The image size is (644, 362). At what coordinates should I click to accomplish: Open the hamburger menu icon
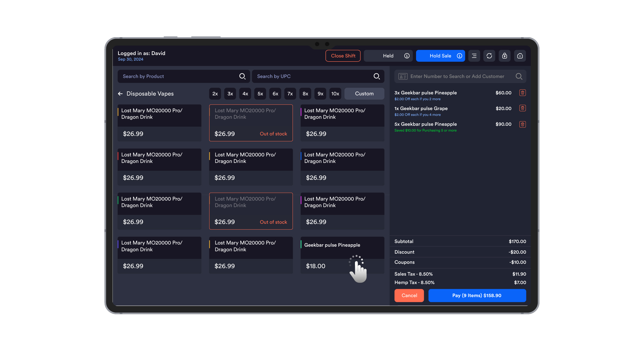coord(474,56)
